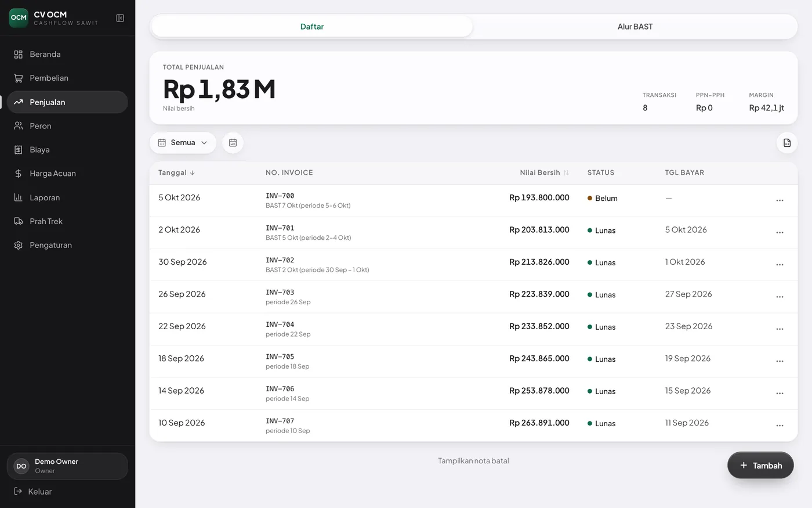Open more options for INV-703

(x=780, y=297)
